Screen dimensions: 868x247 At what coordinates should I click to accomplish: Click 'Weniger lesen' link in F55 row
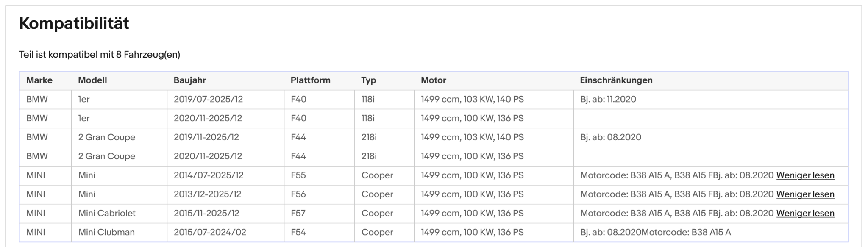805,175
